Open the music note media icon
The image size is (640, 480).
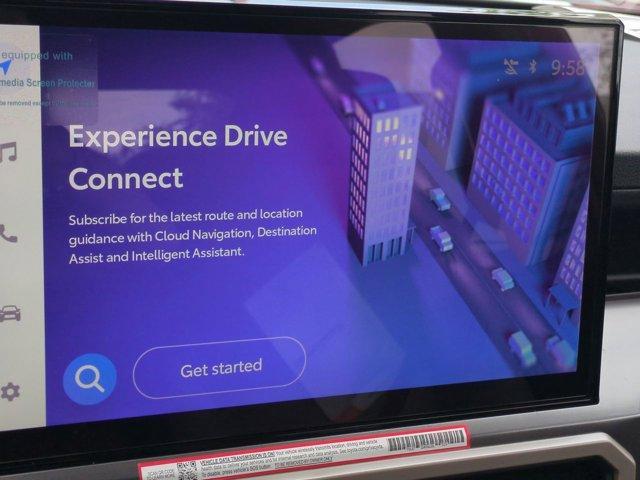[x=8, y=152]
